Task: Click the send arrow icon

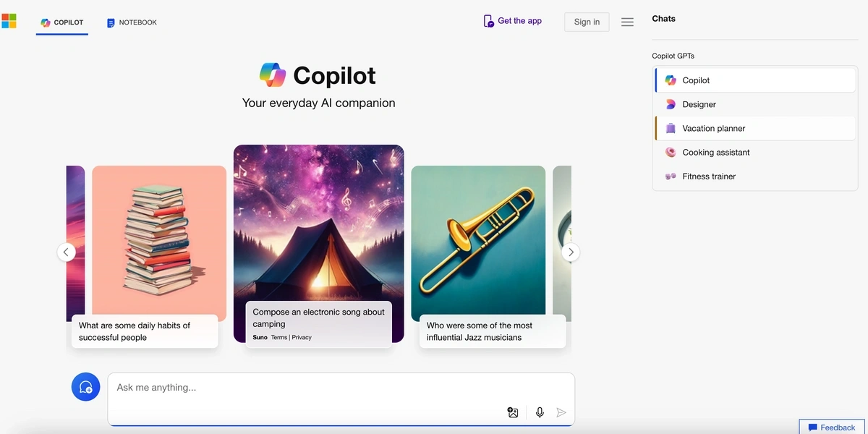Action: (x=561, y=412)
